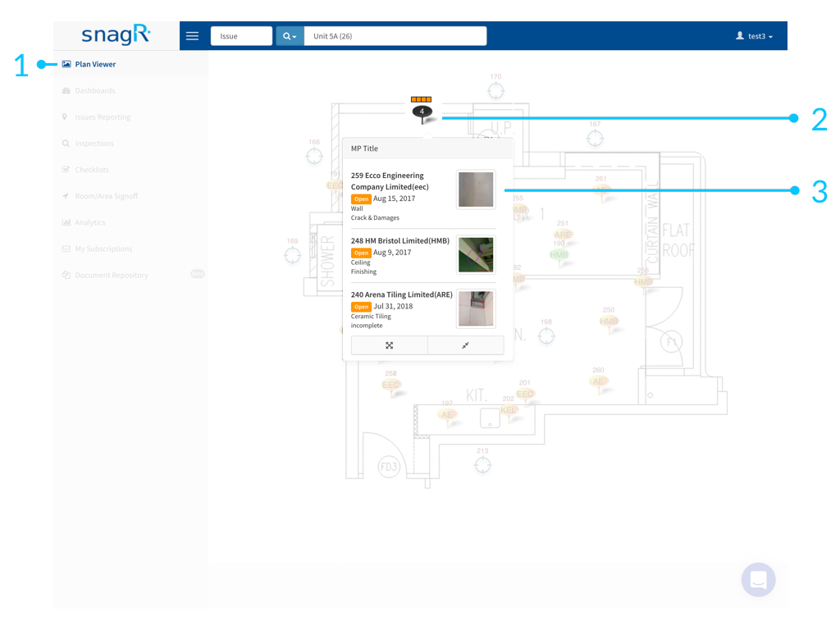Open My Subscriptions in the sidebar
The image size is (840, 630).
click(130, 249)
